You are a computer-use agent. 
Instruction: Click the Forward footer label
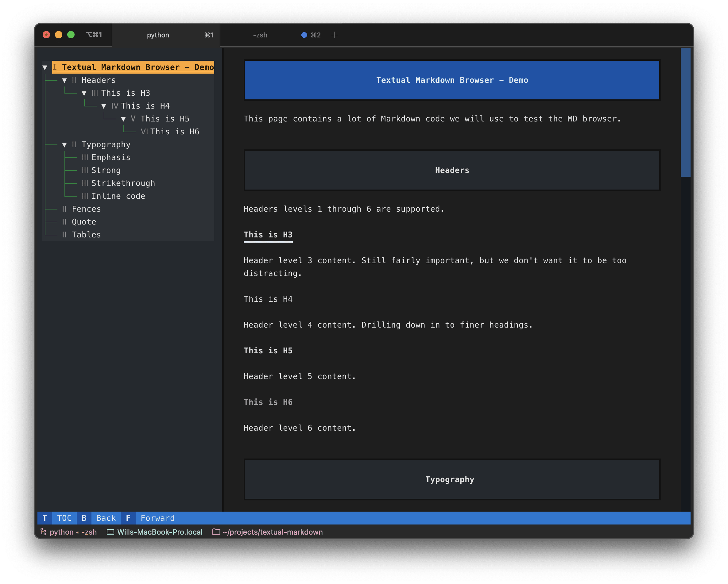pos(157,518)
